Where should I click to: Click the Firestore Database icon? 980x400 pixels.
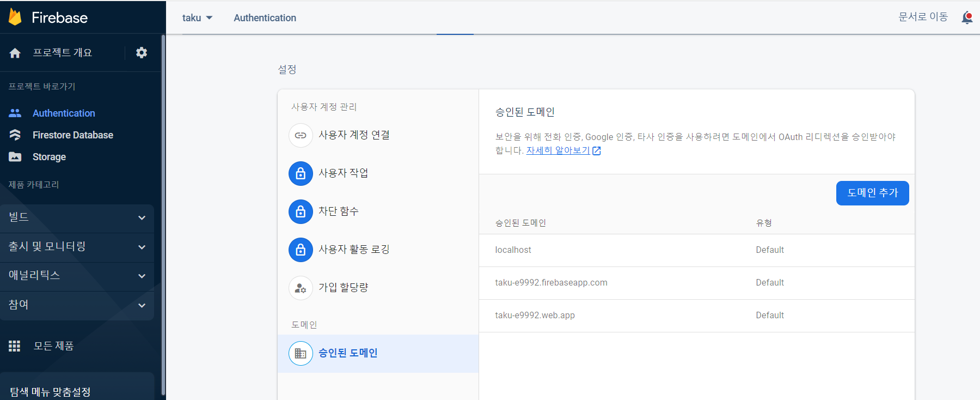[15, 135]
